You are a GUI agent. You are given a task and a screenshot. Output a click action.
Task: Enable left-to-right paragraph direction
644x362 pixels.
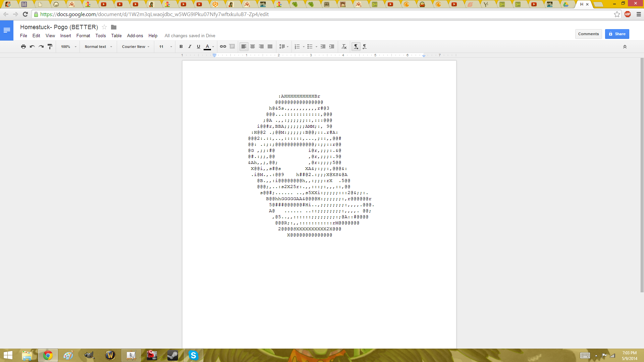click(x=356, y=47)
